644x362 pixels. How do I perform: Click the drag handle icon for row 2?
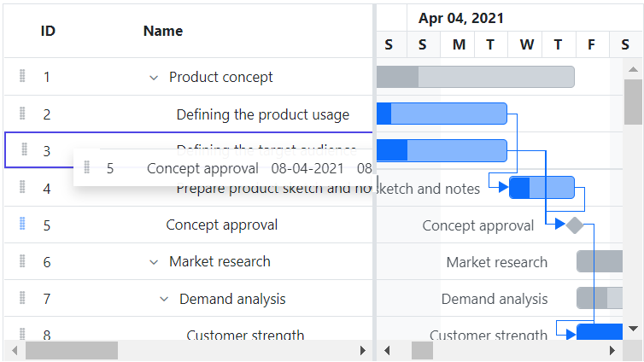22,114
